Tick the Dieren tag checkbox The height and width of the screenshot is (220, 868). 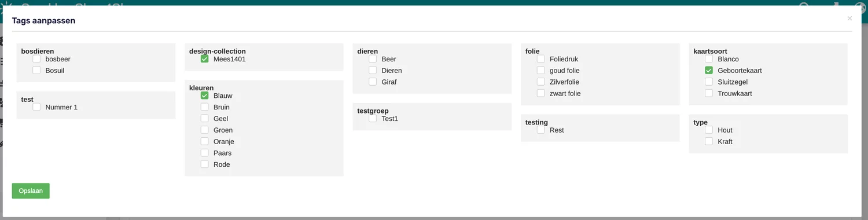click(373, 71)
